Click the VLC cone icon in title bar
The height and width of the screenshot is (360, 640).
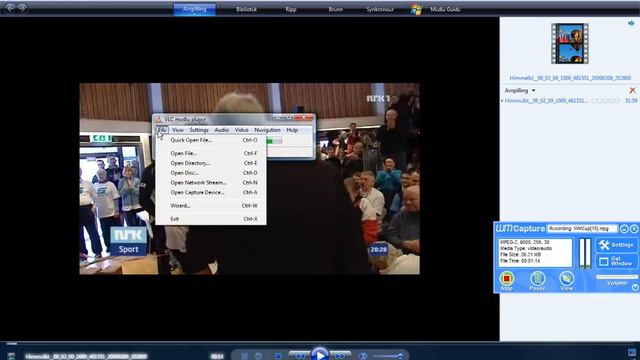click(158, 119)
